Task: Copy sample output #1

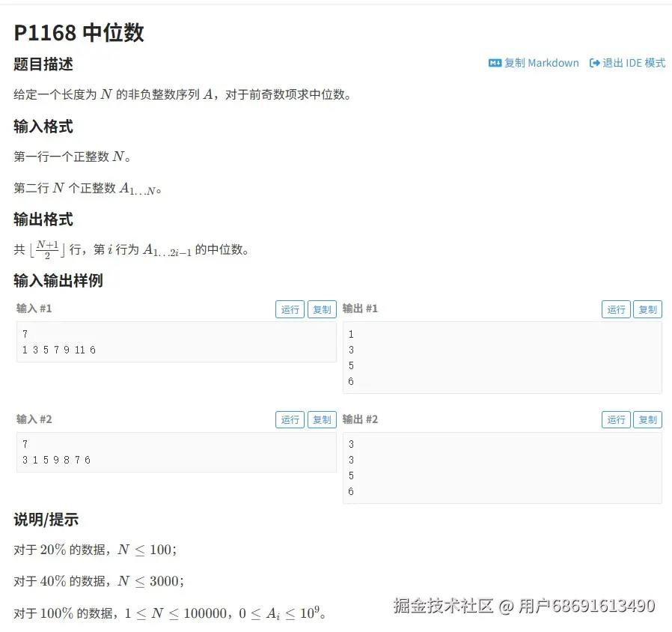Action: [647, 309]
